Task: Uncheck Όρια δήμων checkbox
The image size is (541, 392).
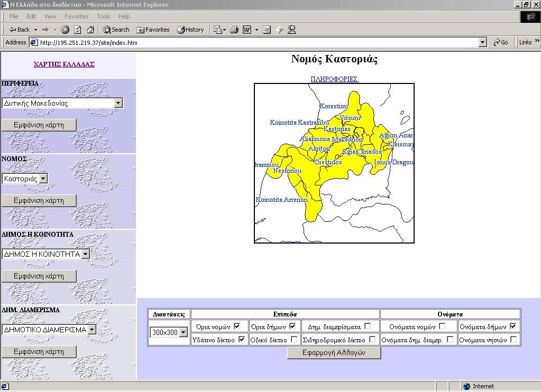Action: pyautogui.click(x=292, y=326)
